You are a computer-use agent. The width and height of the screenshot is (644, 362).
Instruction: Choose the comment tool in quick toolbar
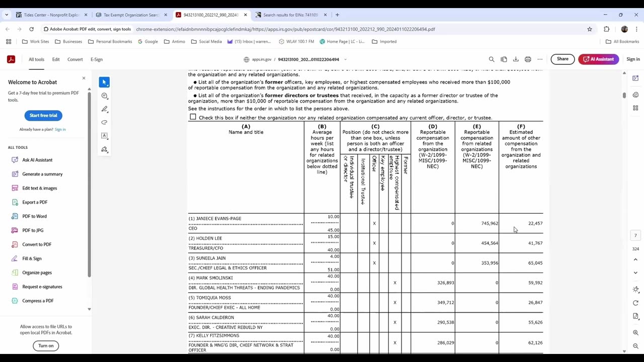[x=104, y=96]
